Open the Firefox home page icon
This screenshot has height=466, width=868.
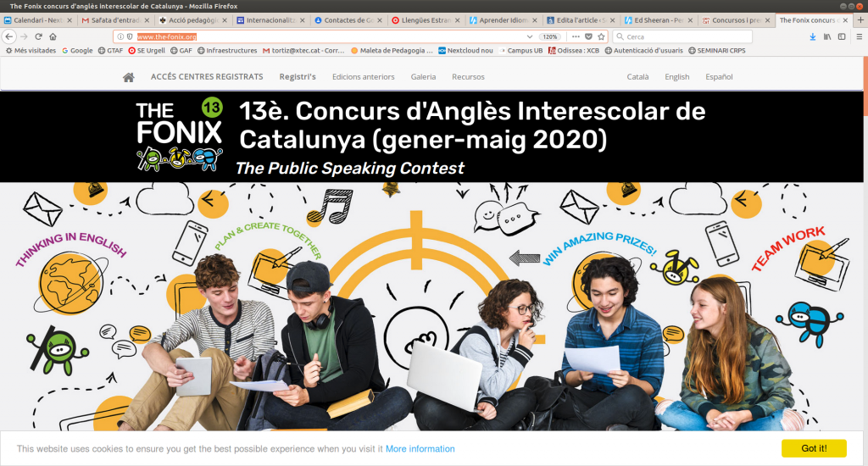tap(53, 36)
